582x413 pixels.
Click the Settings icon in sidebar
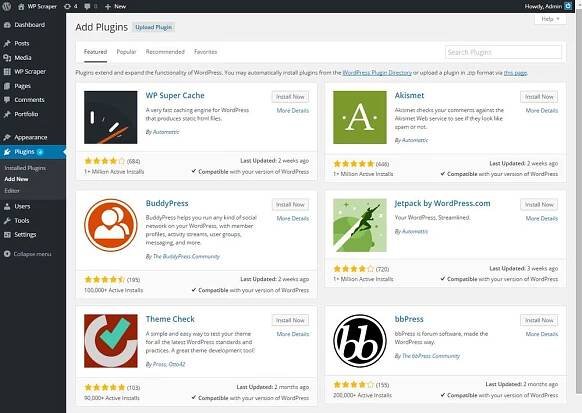click(x=7, y=235)
